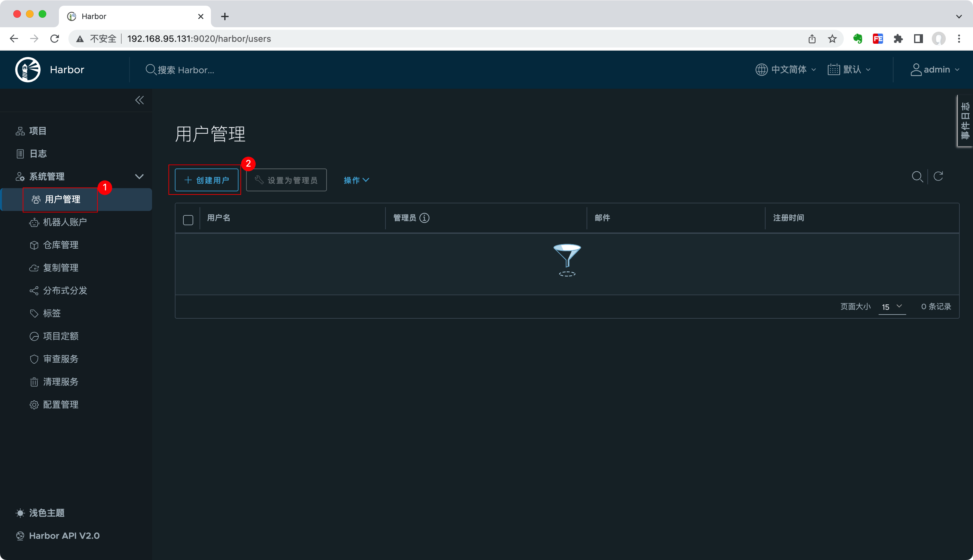Screen dimensions: 973x560
Task: Click the 创建用户 button
Action: click(207, 180)
